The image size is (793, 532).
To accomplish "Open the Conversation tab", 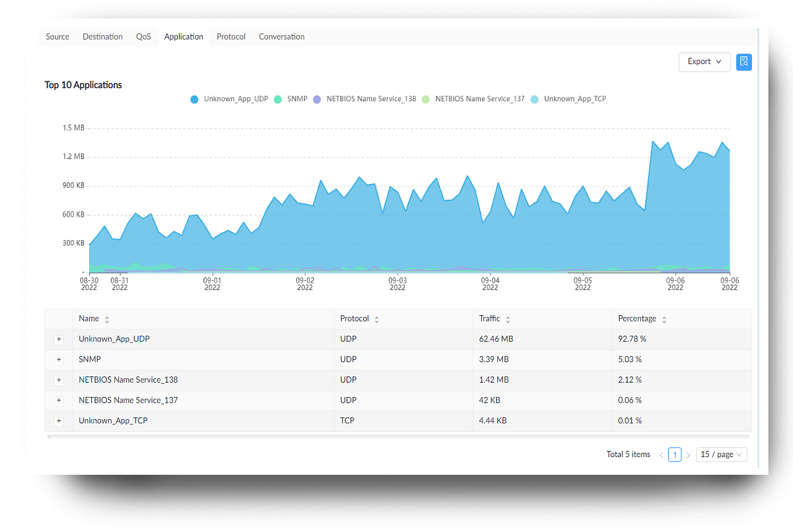I will coord(281,37).
